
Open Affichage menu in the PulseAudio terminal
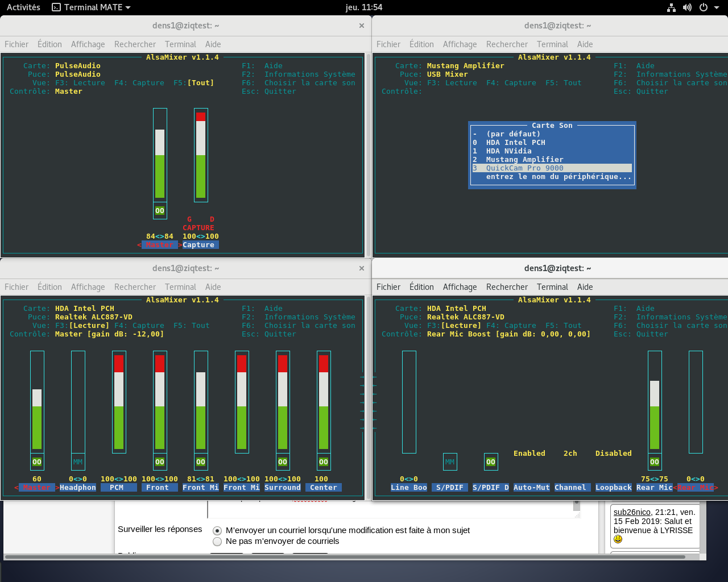[88, 44]
